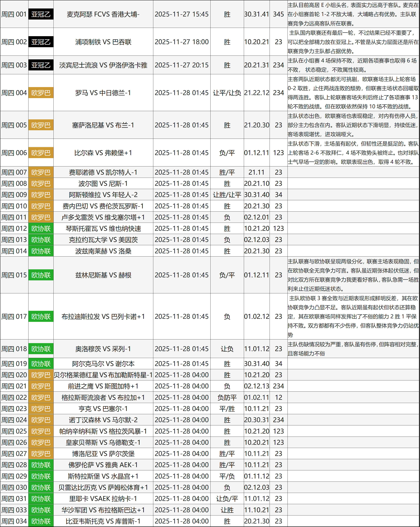Click the 让平/让负 pick for 罗马 match
Image resolution: width=420 pixels, height=527 pixels.
point(227,93)
